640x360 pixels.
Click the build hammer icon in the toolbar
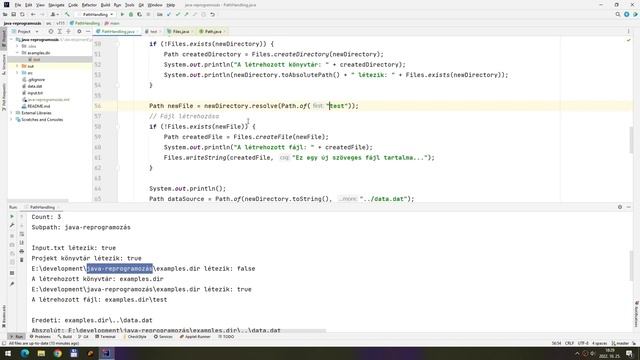click(x=67, y=14)
